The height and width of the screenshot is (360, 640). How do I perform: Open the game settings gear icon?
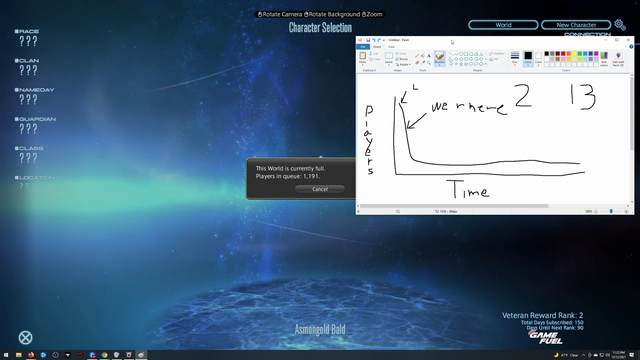[620, 25]
